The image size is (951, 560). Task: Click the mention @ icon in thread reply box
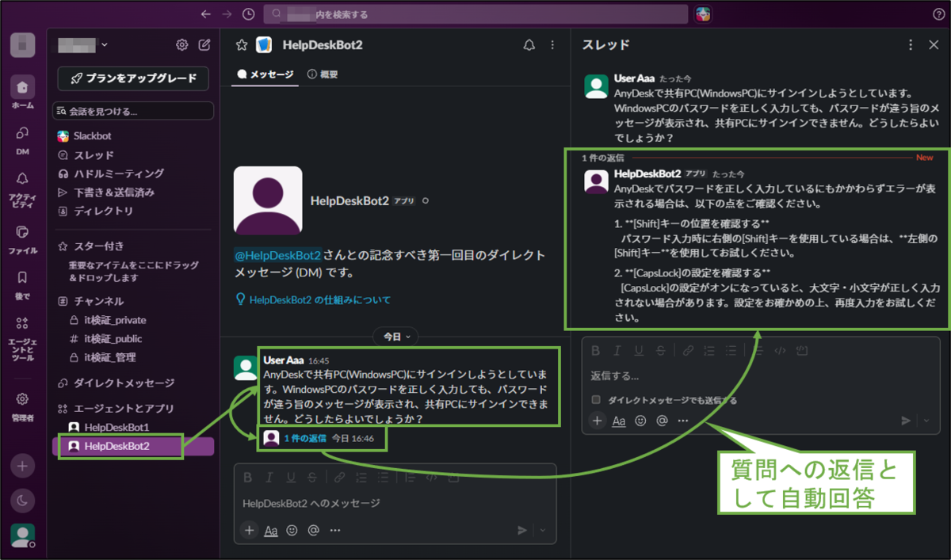pos(663,421)
